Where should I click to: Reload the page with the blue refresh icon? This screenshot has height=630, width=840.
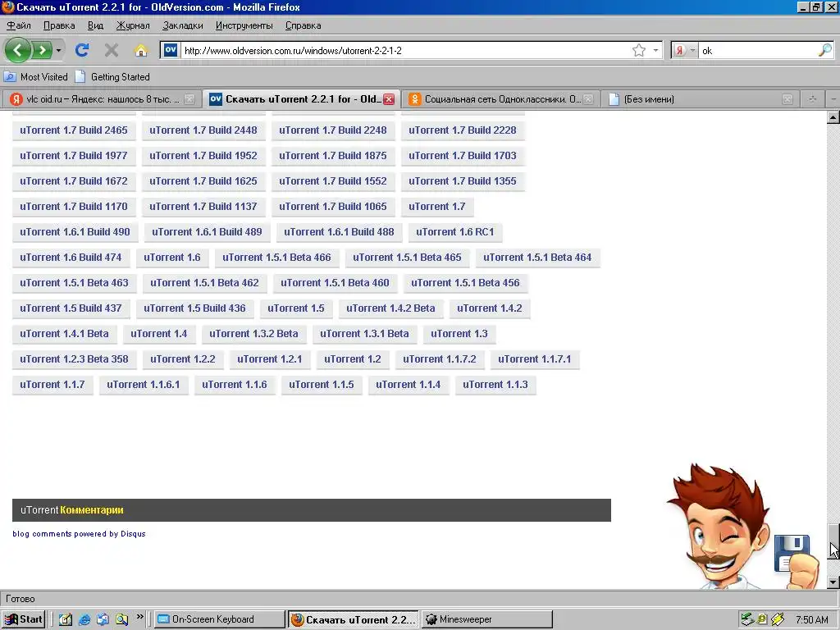tap(82, 50)
